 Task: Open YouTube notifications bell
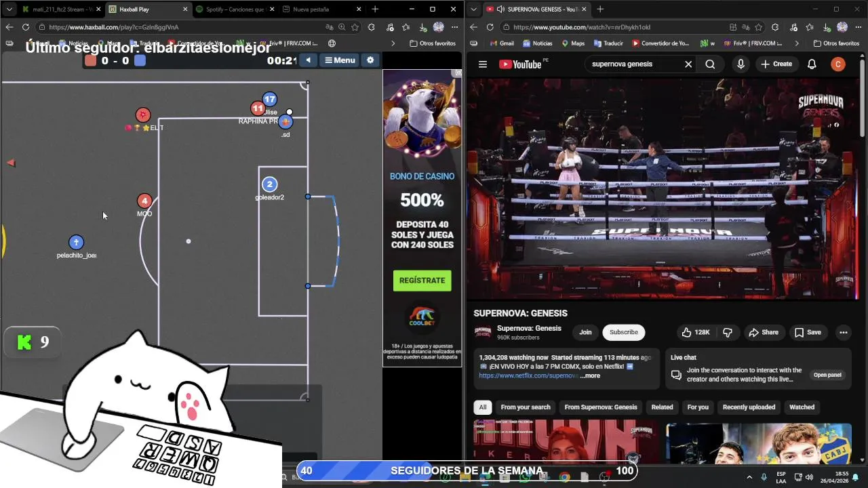click(812, 64)
